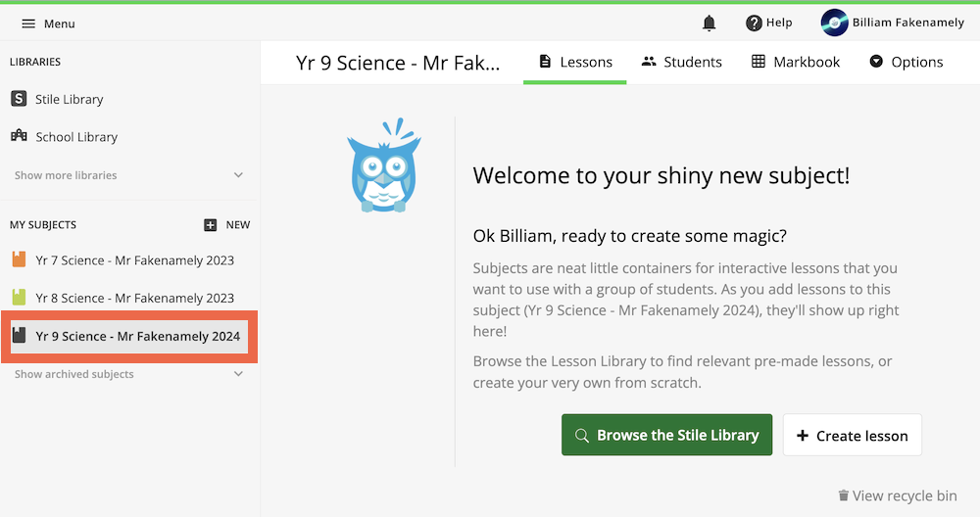
Task: Click the plus icon beside NEW
Action: pyautogui.click(x=211, y=224)
